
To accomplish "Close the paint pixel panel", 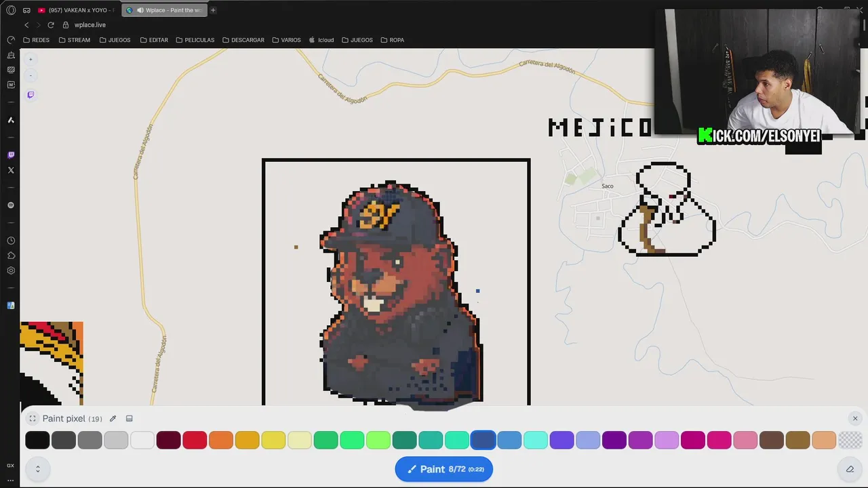I will coord(855,418).
